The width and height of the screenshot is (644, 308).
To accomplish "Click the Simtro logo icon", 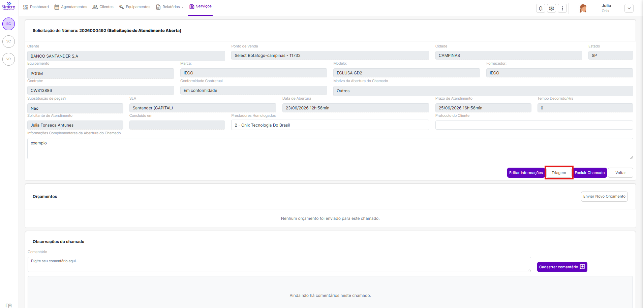I will click(9, 6).
